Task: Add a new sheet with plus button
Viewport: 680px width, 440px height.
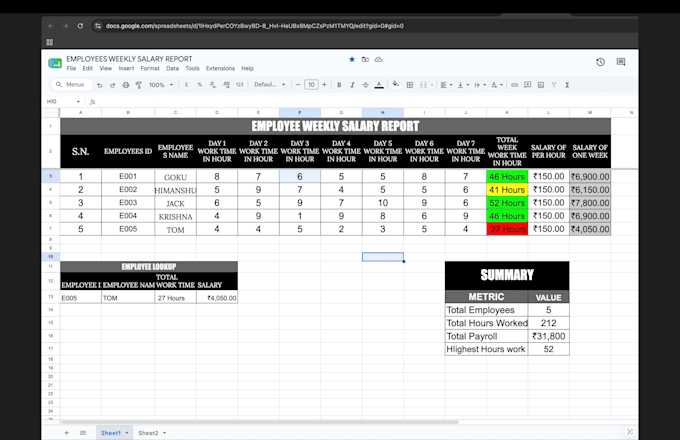Action: pyautogui.click(x=66, y=433)
